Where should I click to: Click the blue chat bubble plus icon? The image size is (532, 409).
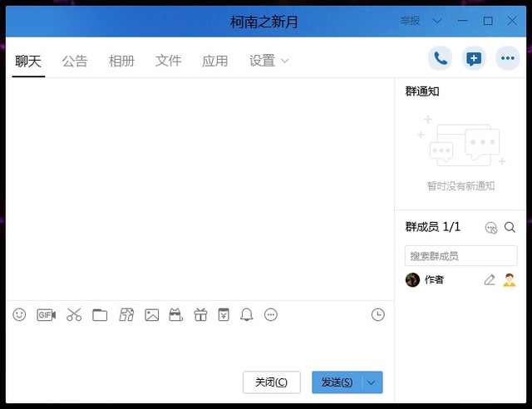coord(474,58)
